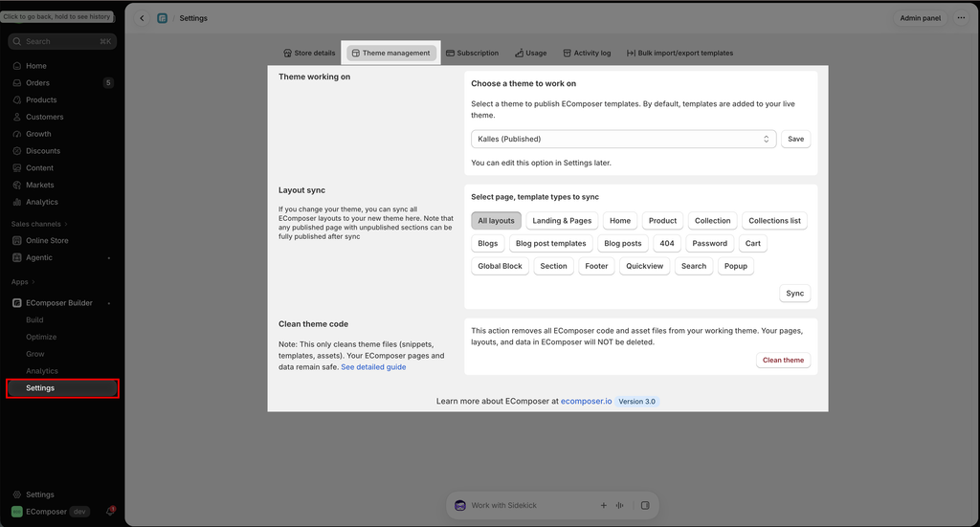
Task: Click the Sync button
Action: pos(795,294)
